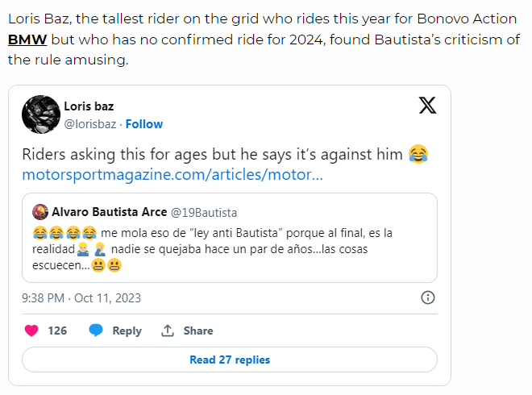Like the tweet with the heart icon
The height and width of the screenshot is (395, 532).
[x=31, y=331]
